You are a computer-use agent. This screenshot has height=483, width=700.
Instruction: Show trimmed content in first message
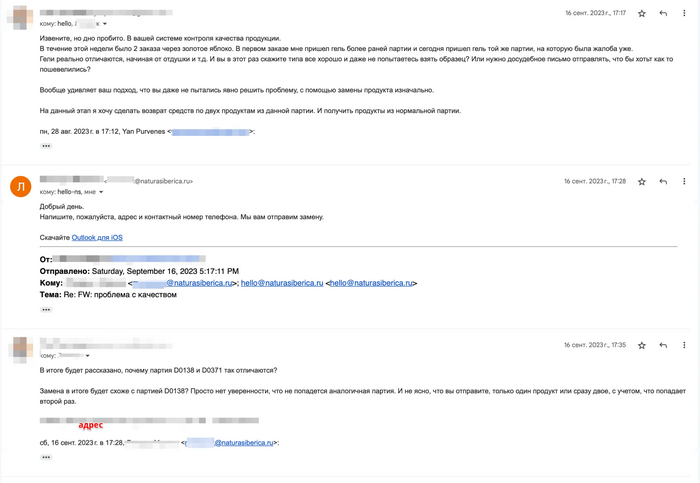46,146
